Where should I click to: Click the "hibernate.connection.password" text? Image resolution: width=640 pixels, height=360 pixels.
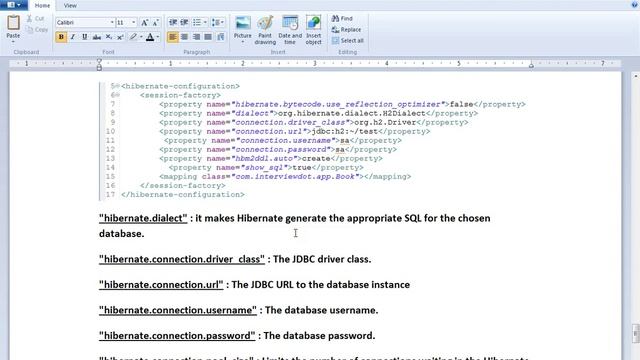click(177, 336)
